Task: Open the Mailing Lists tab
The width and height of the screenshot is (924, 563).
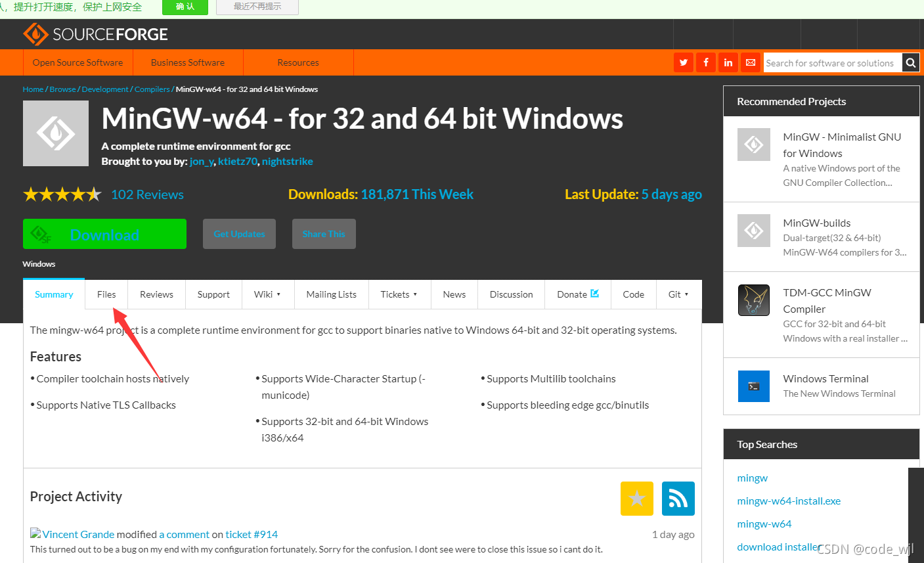Action: click(x=332, y=294)
